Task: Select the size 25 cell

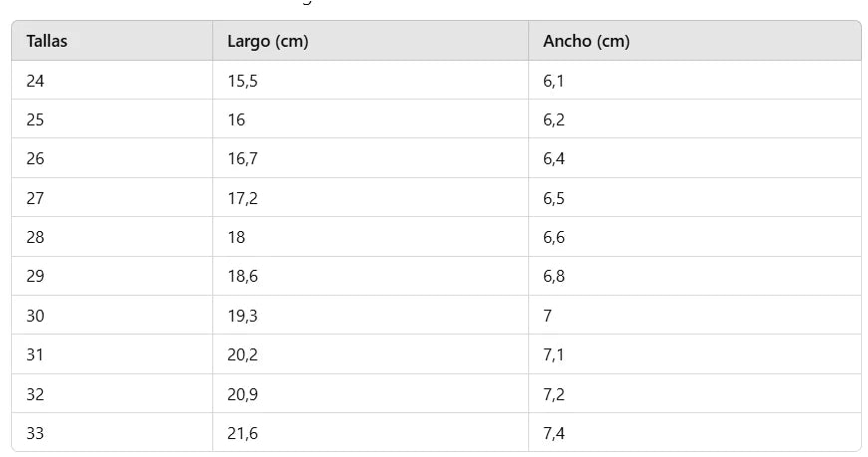Action: coord(36,119)
